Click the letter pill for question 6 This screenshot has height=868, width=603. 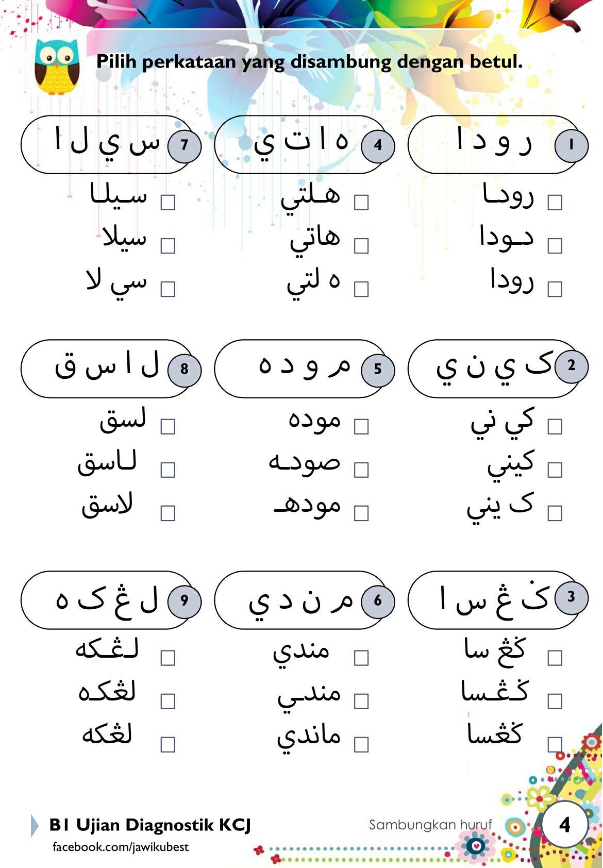[x=300, y=600]
